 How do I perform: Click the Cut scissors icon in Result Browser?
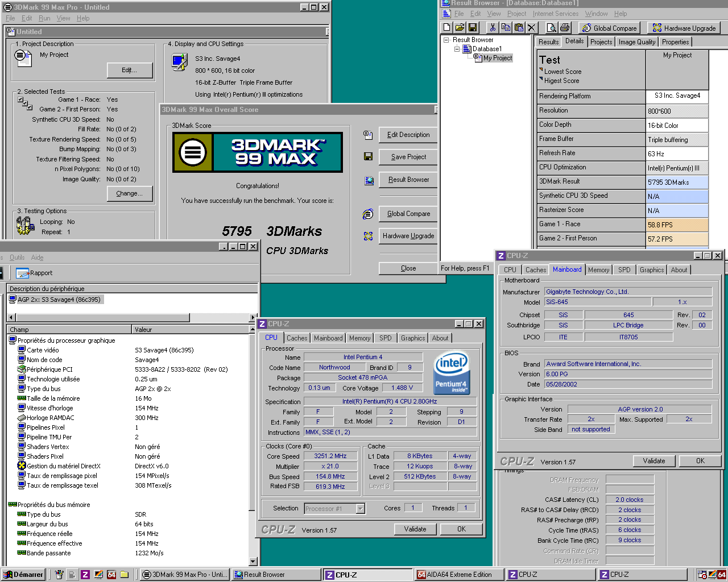click(493, 27)
